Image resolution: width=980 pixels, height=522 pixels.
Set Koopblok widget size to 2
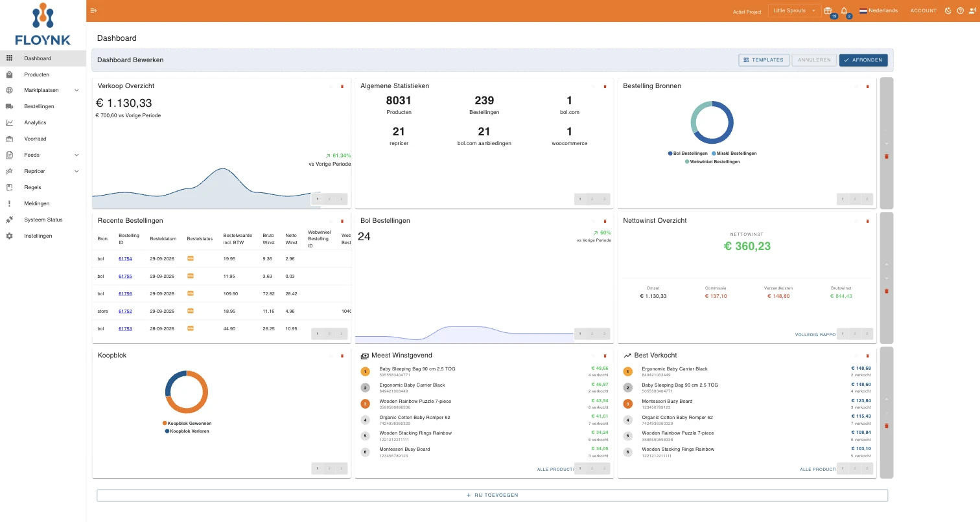pos(329,468)
